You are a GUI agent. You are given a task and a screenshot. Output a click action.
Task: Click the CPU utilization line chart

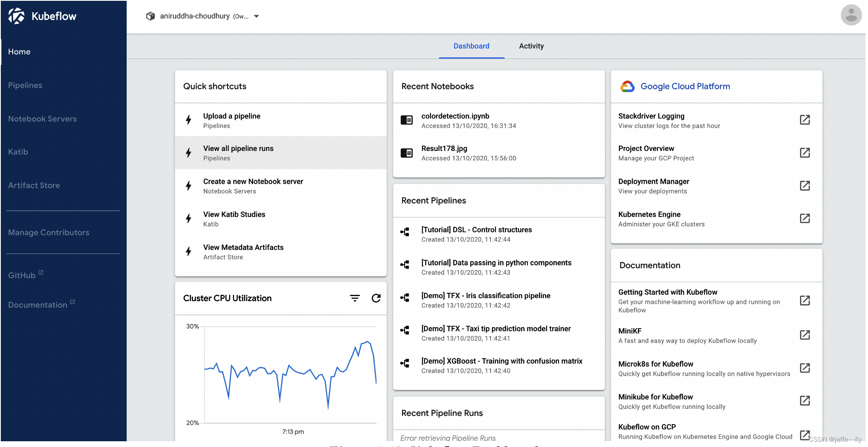(290, 374)
